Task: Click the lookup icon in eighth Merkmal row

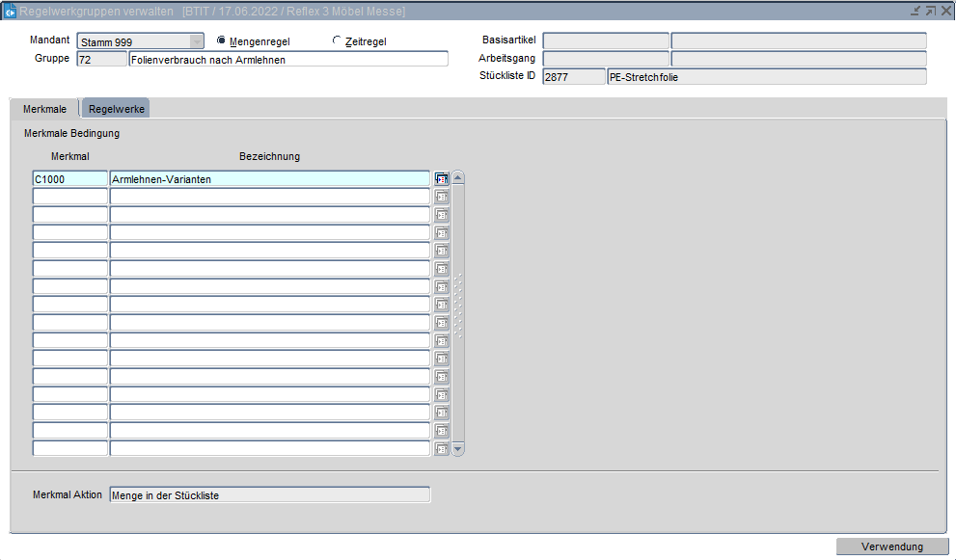Action: tap(442, 305)
